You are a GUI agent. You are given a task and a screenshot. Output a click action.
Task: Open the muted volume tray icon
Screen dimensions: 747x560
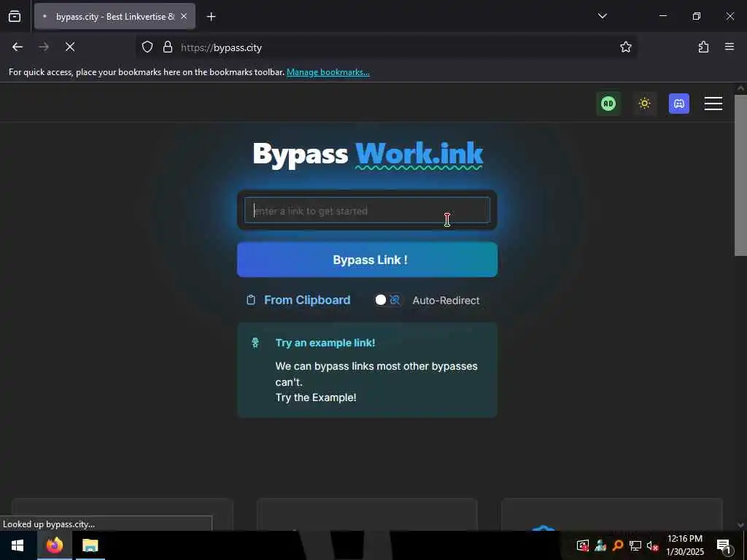653,545
